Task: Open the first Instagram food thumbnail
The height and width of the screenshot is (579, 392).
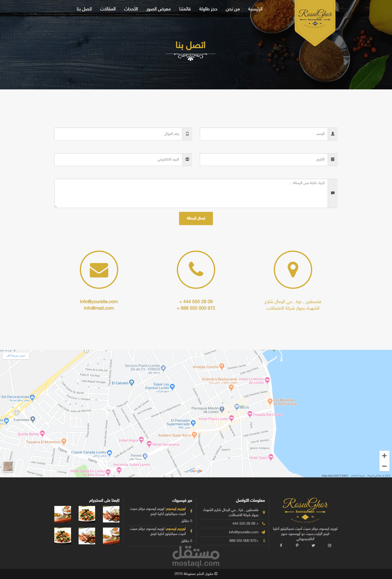Action: [x=111, y=514]
